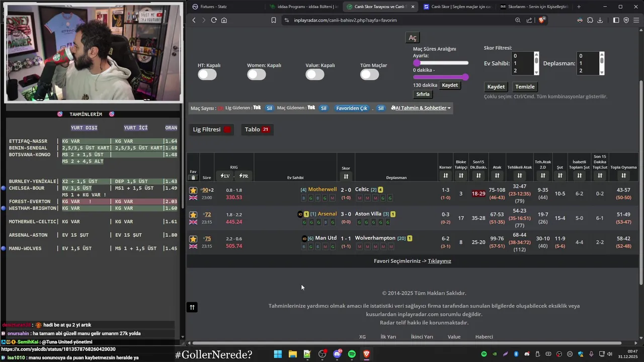The width and height of the screenshot is (644, 362).
Task: Click the browser address bar URL
Action: tap(345, 20)
